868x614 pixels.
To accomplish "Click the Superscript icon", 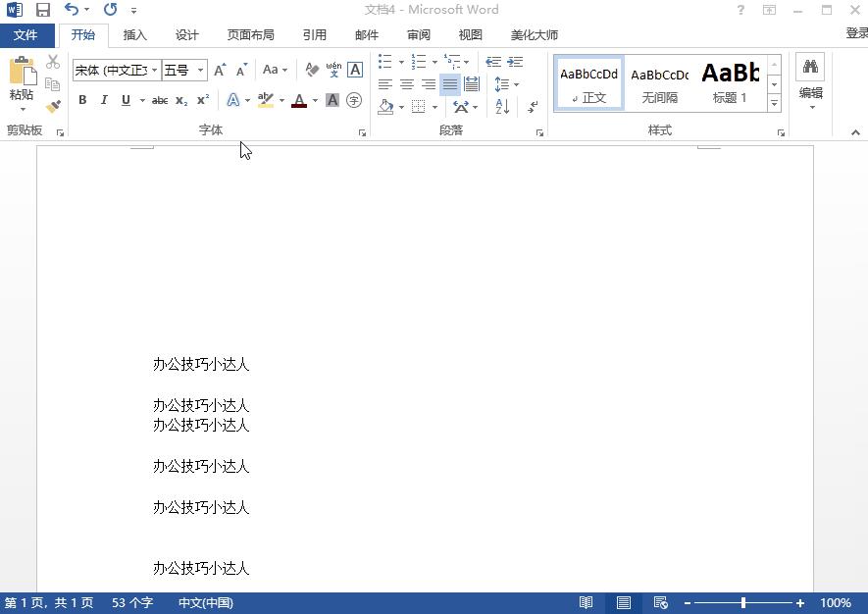I will point(201,99).
